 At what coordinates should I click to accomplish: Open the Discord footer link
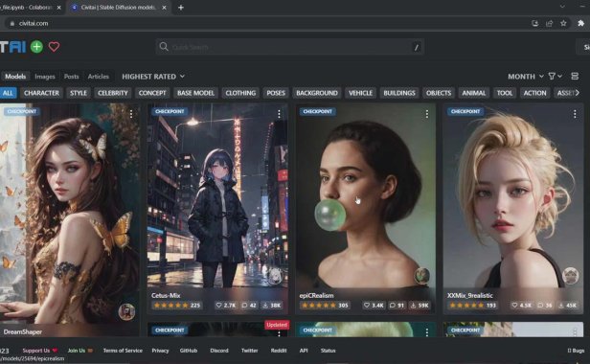[x=219, y=351]
